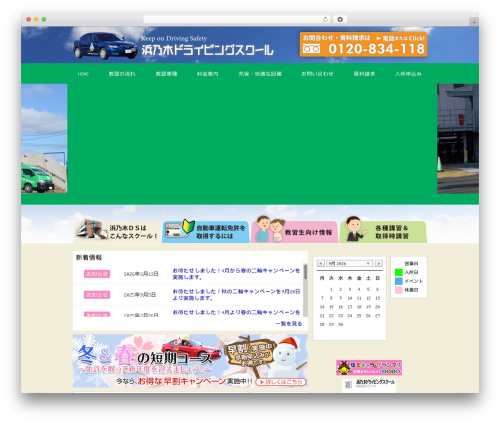
Task: Click the news list vertical scrollbar
Action: point(305,290)
